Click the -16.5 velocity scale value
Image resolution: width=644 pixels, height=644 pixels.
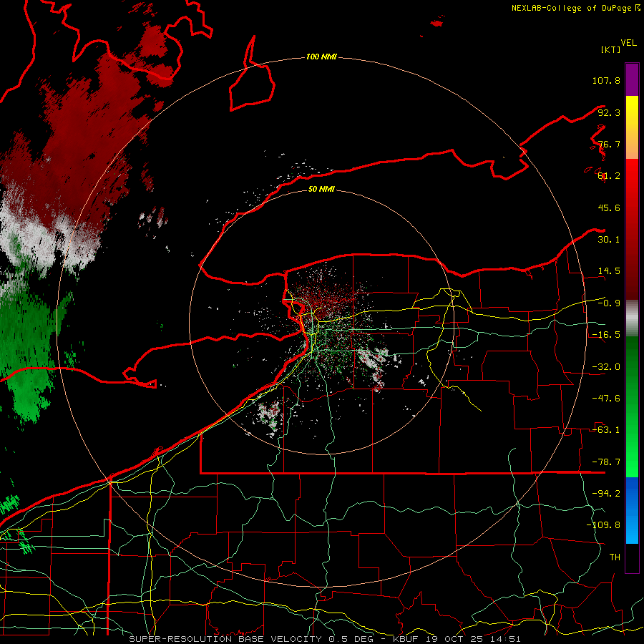[x=606, y=335]
